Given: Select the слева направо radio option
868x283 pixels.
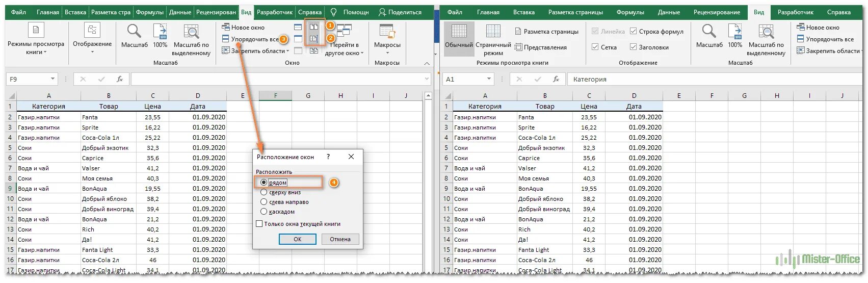Looking at the screenshot, I should pyautogui.click(x=264, y=202).
